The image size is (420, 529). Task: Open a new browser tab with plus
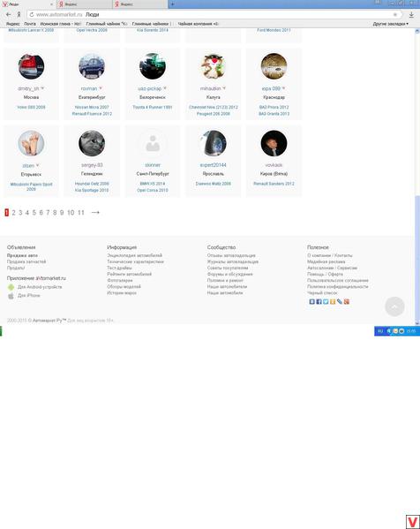pos(172,4)
